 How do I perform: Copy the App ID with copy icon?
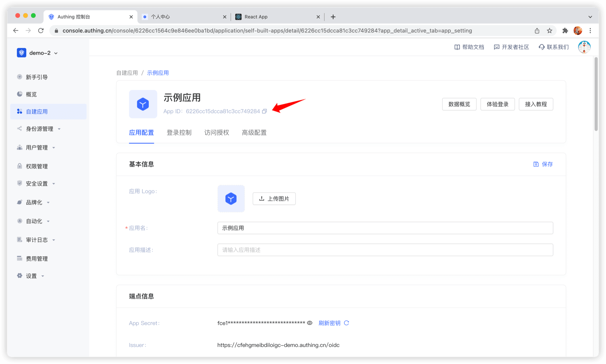click(264, 111)
